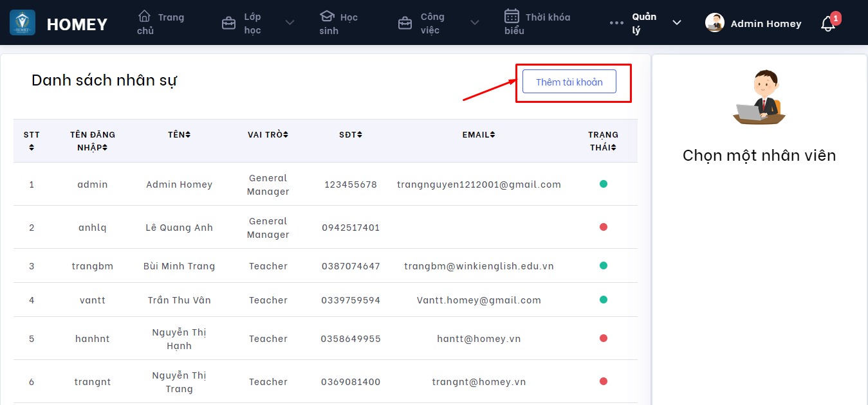The height and width of the screenshot is (405, 868).
Task: Click the three-dots icon beside Quản lý
Action: (616, 23)
